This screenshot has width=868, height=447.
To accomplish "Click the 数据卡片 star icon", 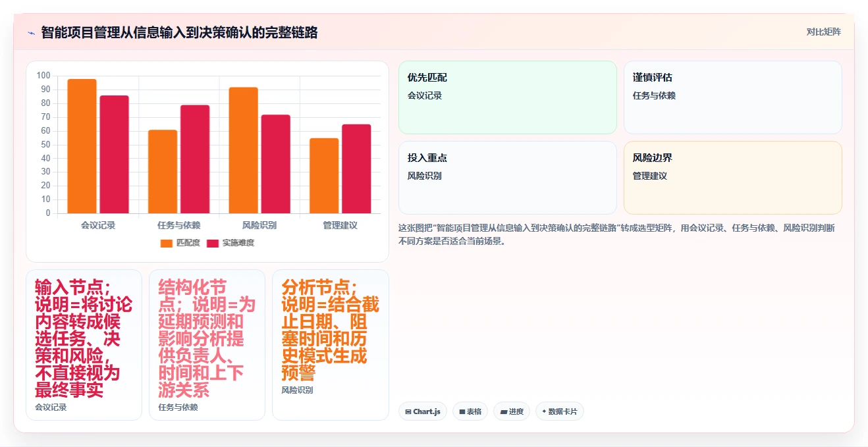I will (x=544, y=411).
